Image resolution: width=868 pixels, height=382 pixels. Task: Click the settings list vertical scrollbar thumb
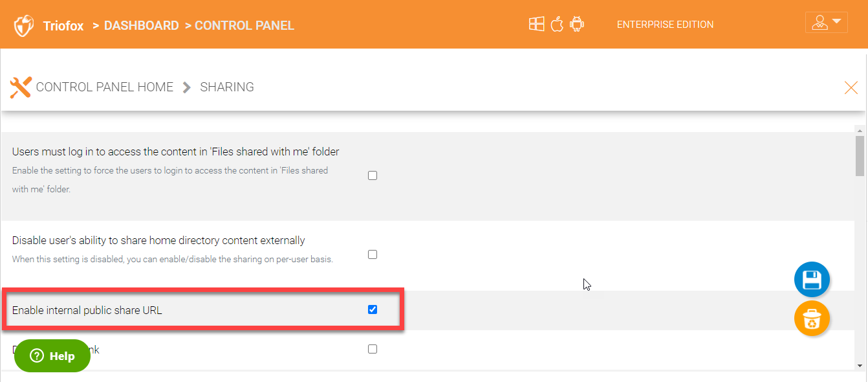point(860,155)
